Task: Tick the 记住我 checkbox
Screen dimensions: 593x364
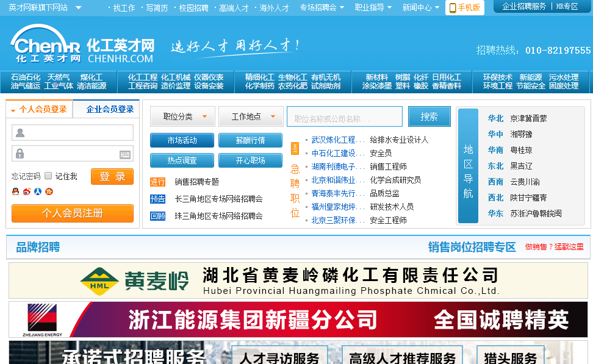Action: 48,176
